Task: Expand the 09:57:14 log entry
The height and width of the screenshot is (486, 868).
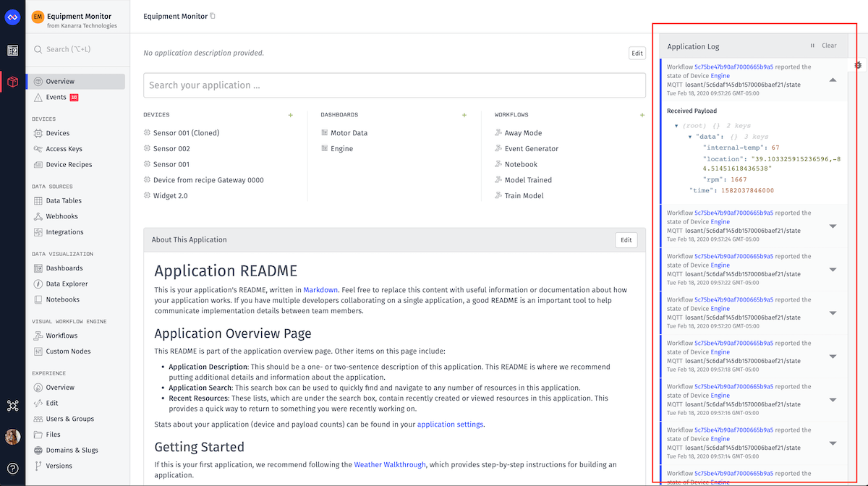Action: point(833,443)
